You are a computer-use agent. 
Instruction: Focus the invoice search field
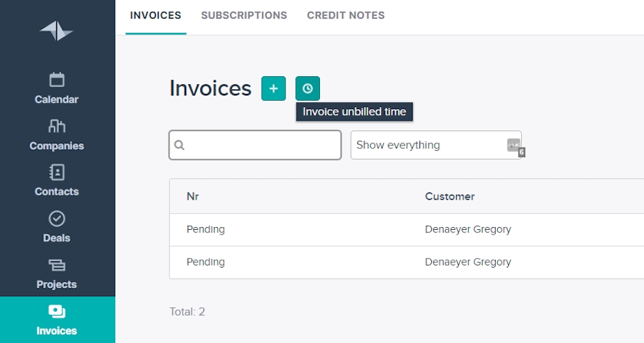pyautogui.click(x=261, y=145)
